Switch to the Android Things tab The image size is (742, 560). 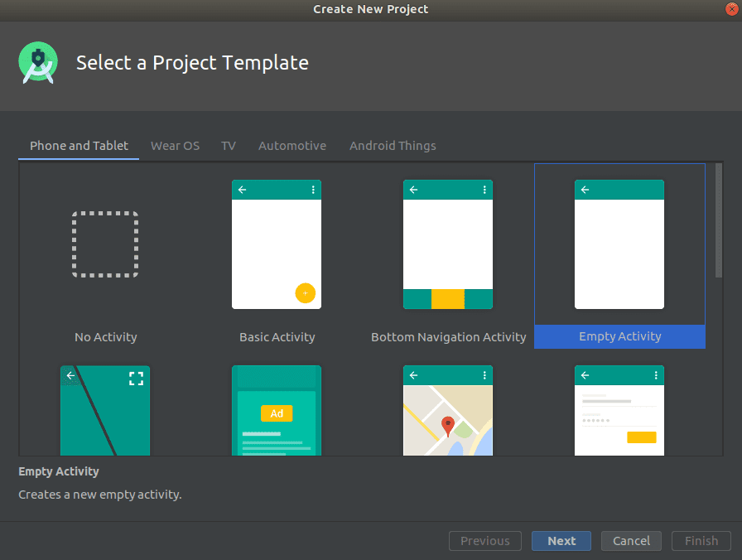point(393,146)
